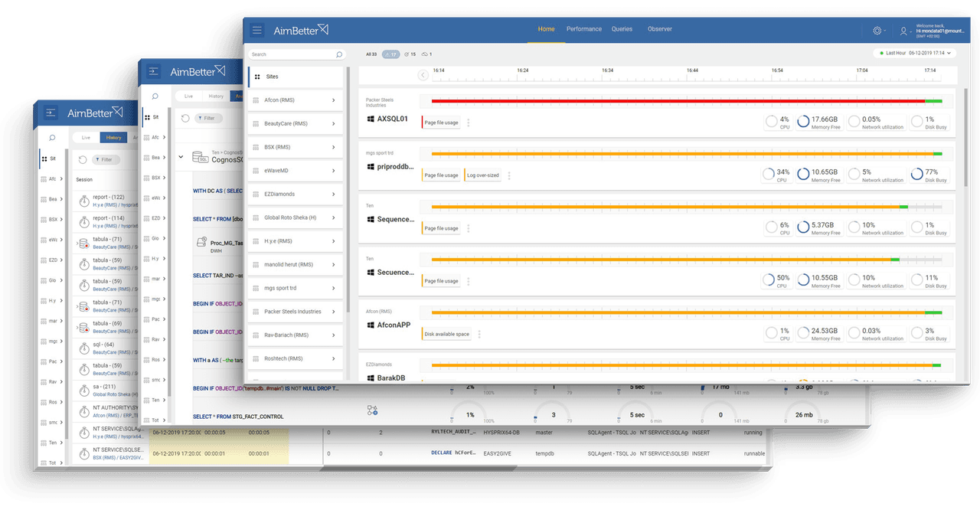Select History tab in back-left window
This screenshot has height=510, width=980.
113,138
